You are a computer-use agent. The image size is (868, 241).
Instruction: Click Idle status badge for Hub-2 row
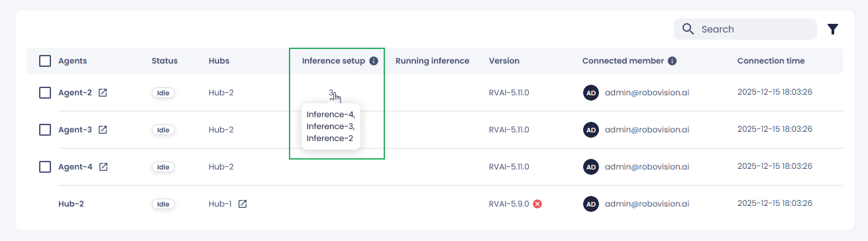tap(163, 204)
